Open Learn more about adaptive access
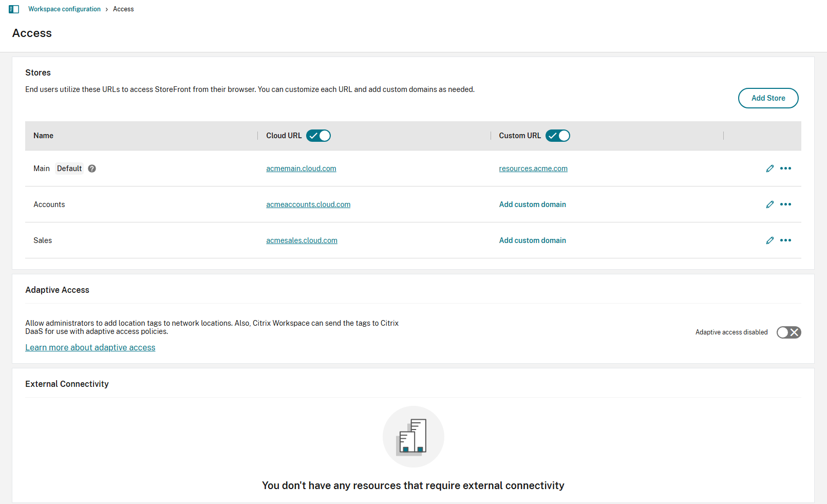This screenshot has width=827, height=504. point(90,347)
